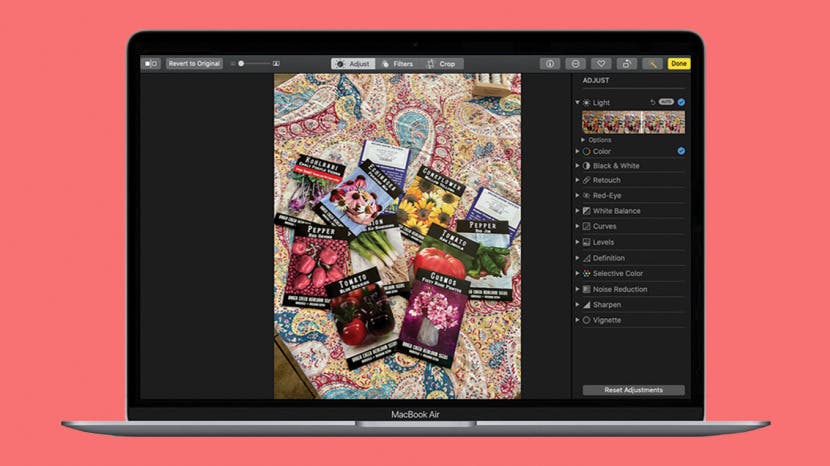Click the Revert to Original button
The image size is (830, 466).
point(194,64)
